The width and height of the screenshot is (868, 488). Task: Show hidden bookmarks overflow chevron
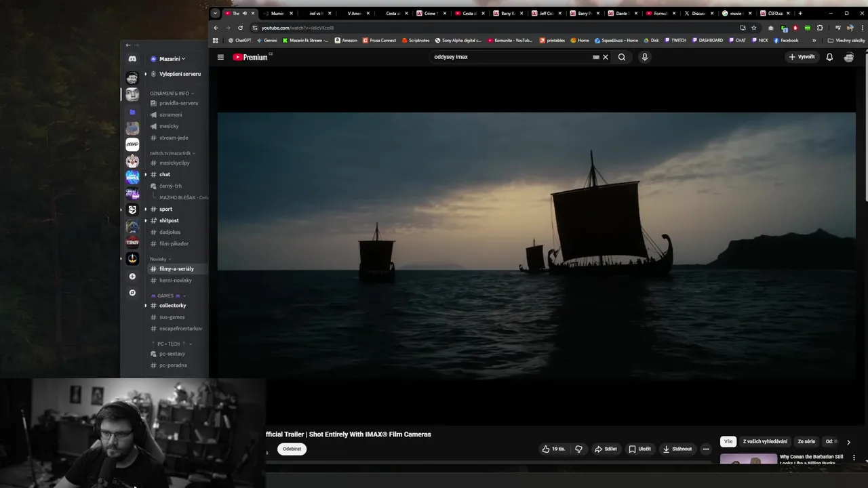[814, 40]
